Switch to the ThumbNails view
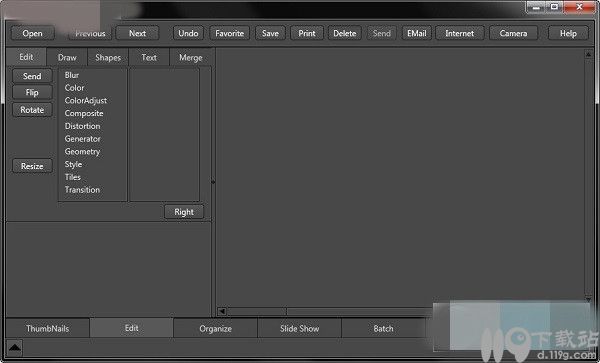The image size is (600, 363). pos(47,329)
